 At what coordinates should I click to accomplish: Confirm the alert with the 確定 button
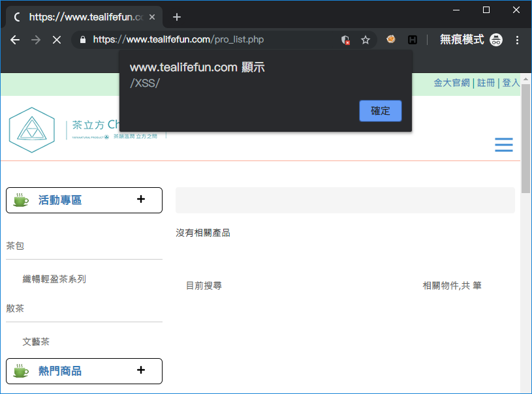pos(381,111)
